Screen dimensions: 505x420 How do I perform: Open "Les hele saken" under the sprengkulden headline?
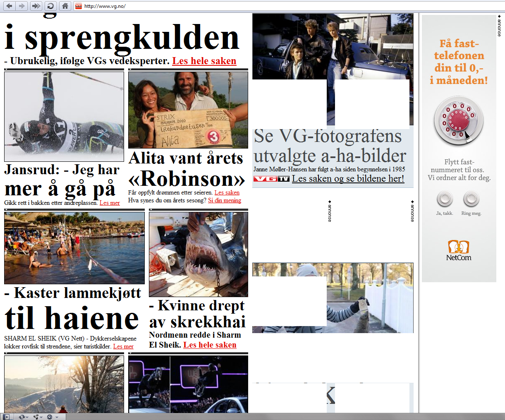(x=204, y=61)
